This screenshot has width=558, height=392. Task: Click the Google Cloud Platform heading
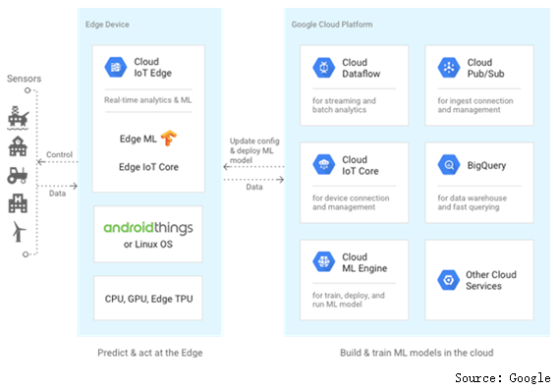coord(332,25)
